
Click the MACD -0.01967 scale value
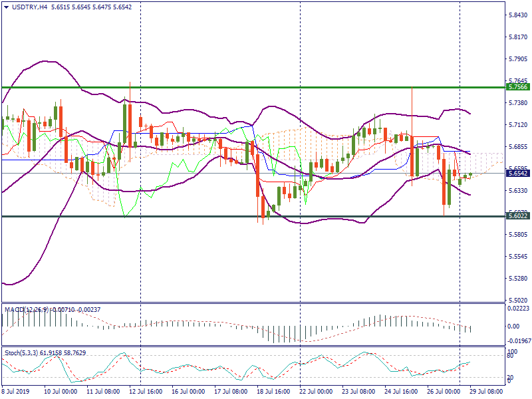coord(517,340)
